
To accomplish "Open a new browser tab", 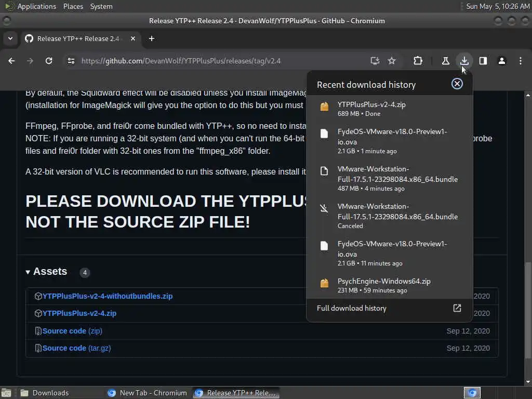I will (x=152, y=38).
